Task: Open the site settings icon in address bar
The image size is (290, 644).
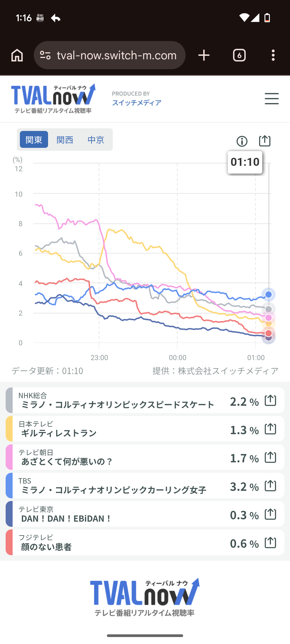Action: (45, 55)
